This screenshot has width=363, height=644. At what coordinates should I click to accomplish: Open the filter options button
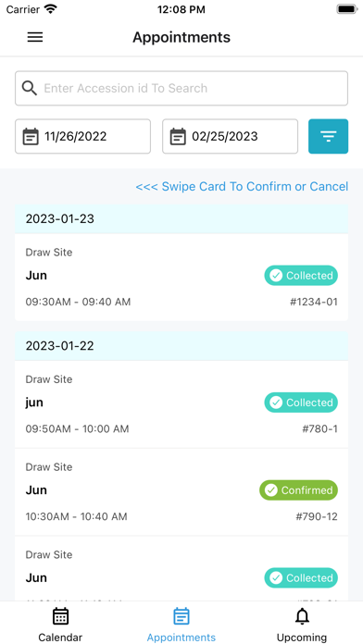pyautogui.click(x=328, y=136)
